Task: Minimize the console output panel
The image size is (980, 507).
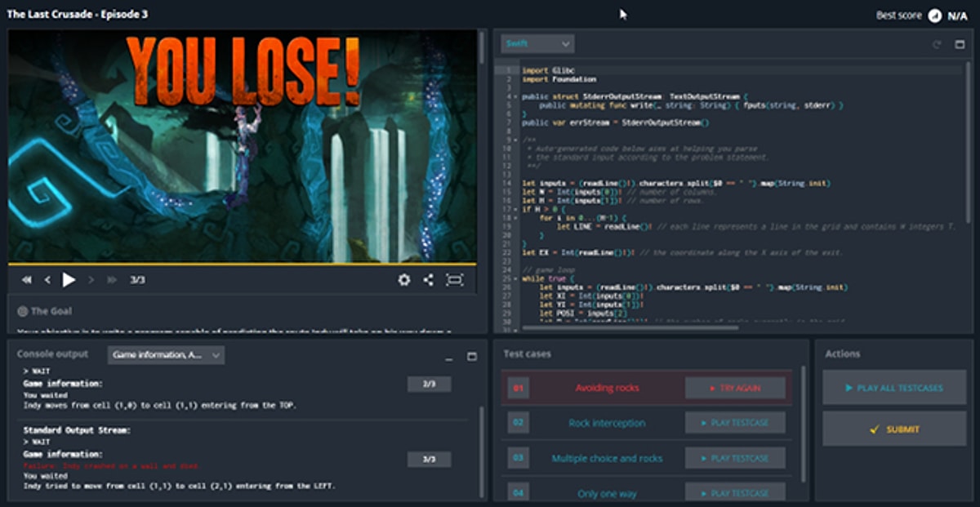Action: tap(448, 358)
